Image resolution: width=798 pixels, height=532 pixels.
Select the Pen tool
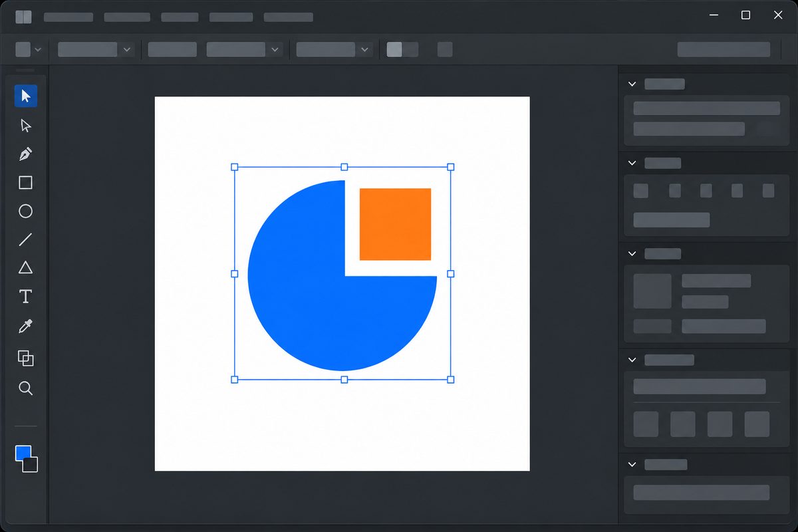[26, 154]
